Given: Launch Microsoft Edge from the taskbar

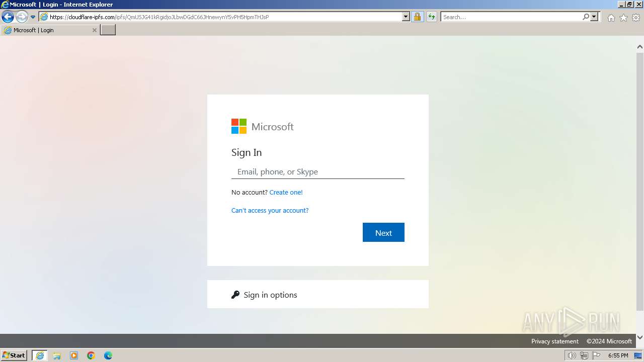Looking at the screenshot, I should click(x=108, y=355).
